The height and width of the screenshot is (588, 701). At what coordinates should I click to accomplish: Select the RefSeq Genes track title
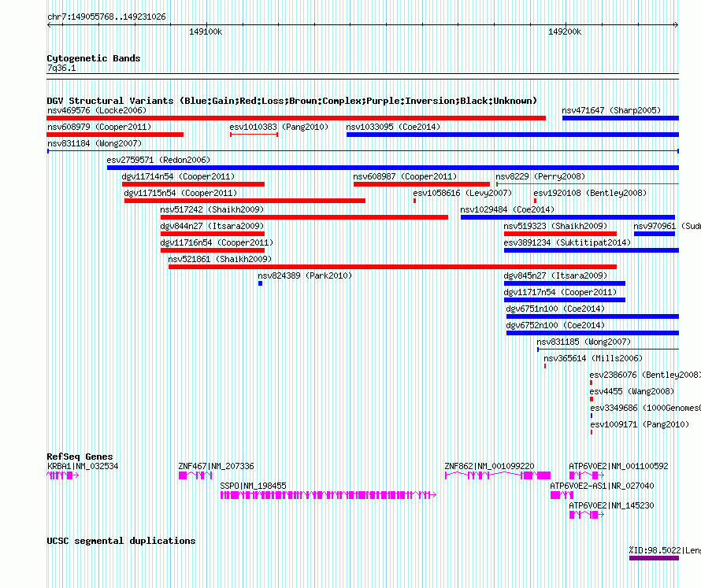tap(80, 457)
